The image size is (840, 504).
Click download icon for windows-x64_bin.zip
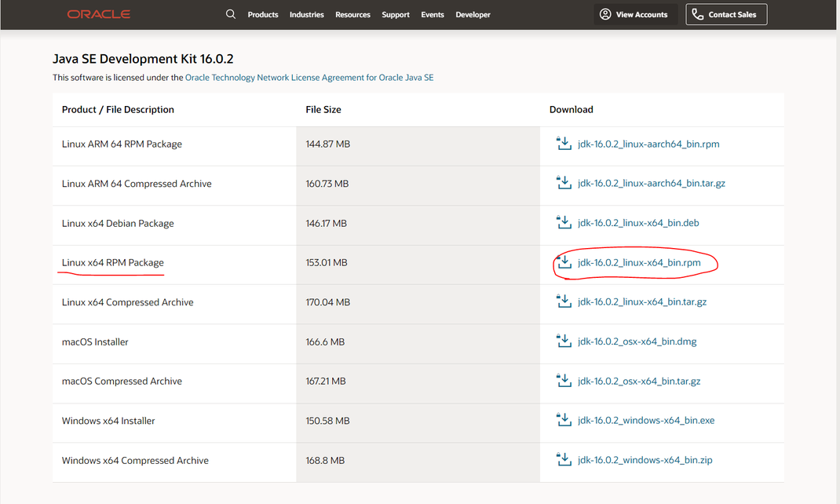[x=564, y=459]
